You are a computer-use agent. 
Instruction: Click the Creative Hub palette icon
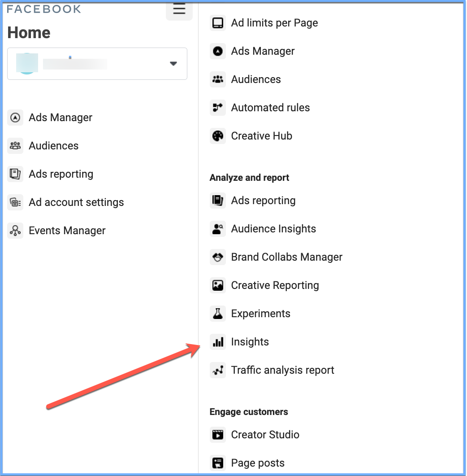218,135
